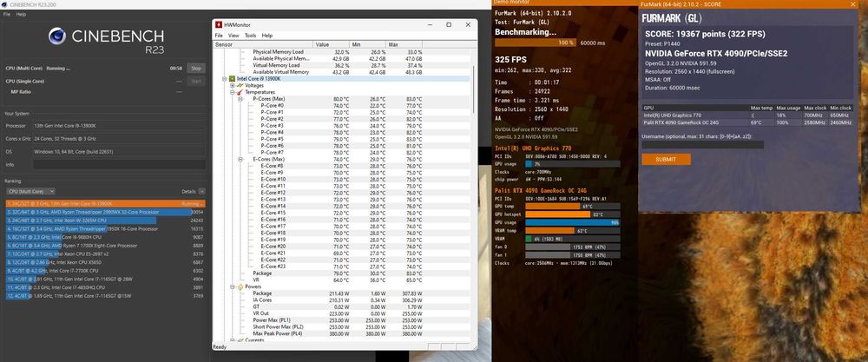Click the SUBMIT button in FurMark score window
868x362 pixels.
(666, 160)
